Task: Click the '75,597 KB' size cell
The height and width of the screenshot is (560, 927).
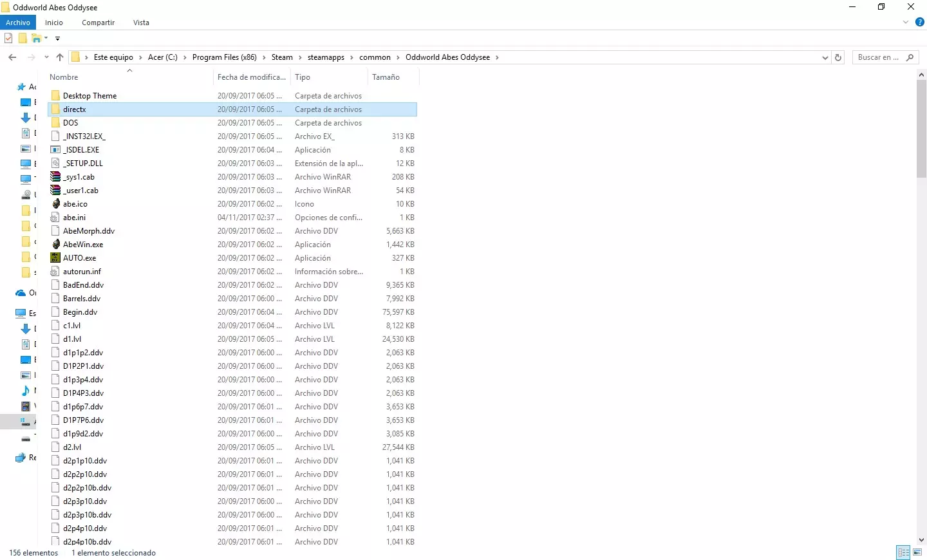Action: click(x=398, y=312)
